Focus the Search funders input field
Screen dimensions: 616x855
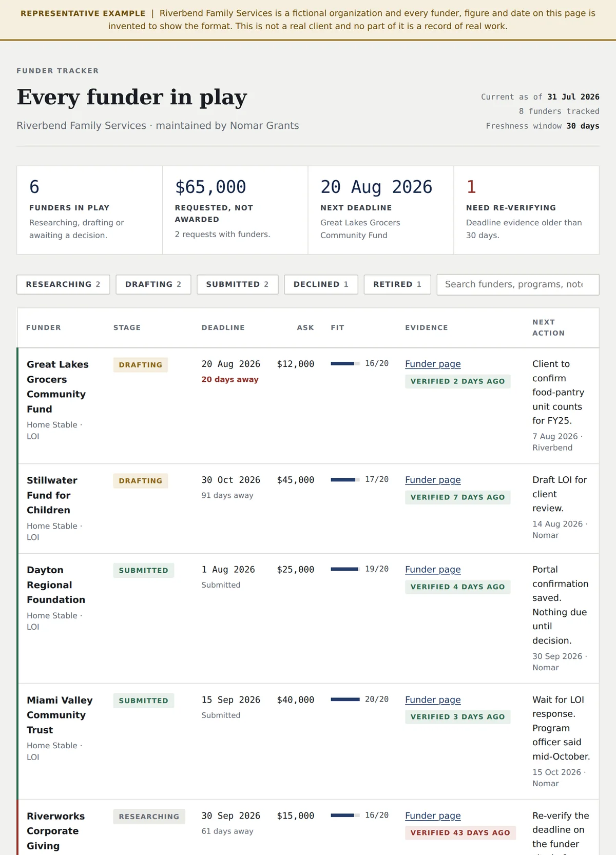pos(518,284)
